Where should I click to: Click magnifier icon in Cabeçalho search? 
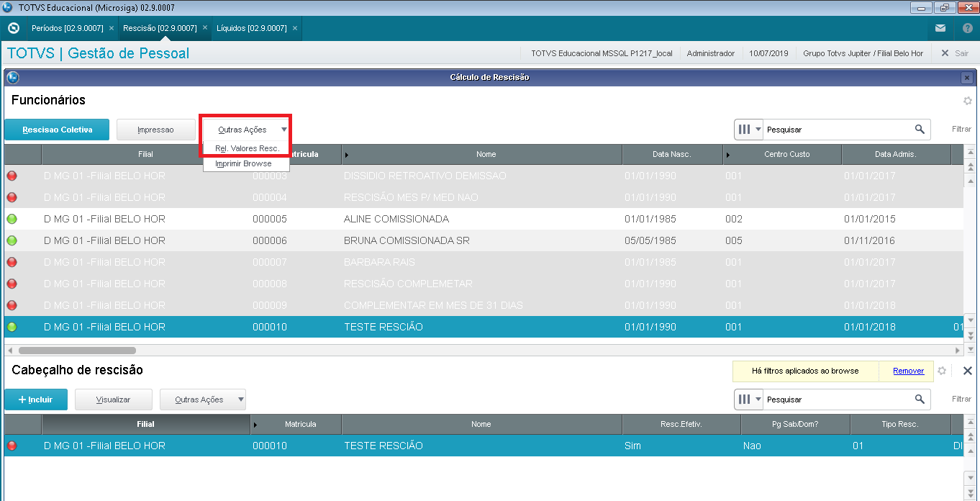click(920, 399)
